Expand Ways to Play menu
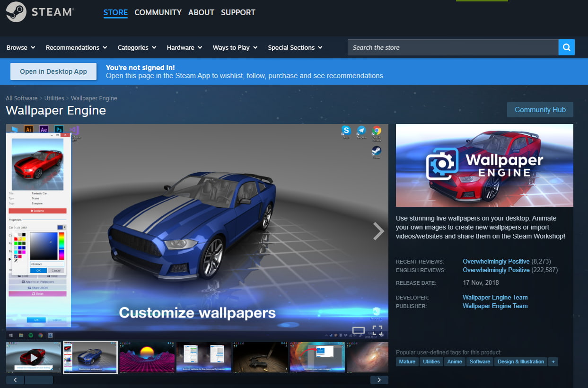This screenshot has height=388, width=588. (x=235, y=47)
